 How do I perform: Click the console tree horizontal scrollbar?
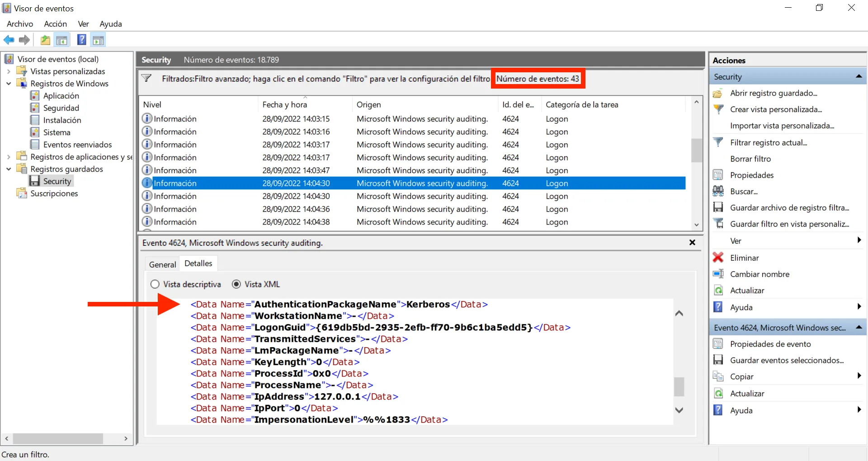coord(58,438)
